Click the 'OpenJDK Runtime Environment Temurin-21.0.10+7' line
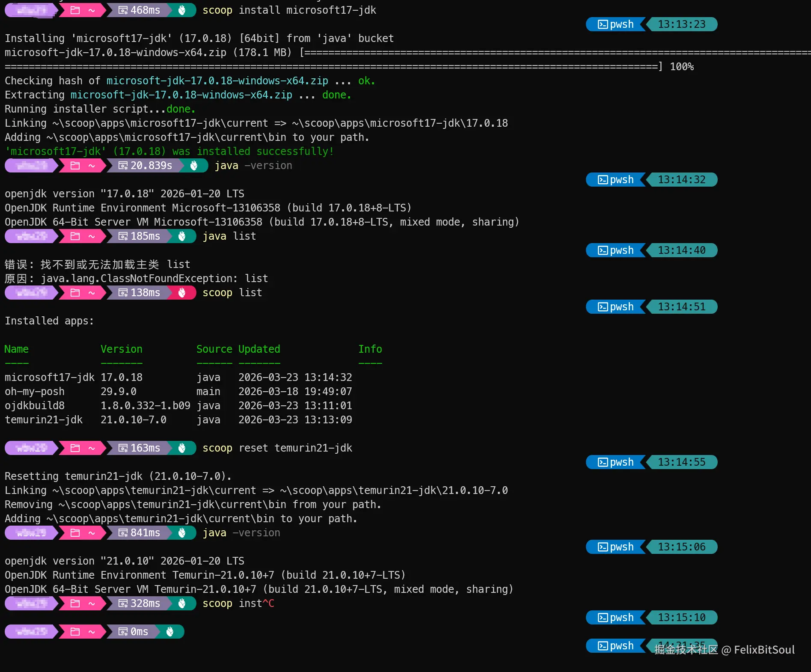The width and height of the screenshot is (811, 672). 205,575
